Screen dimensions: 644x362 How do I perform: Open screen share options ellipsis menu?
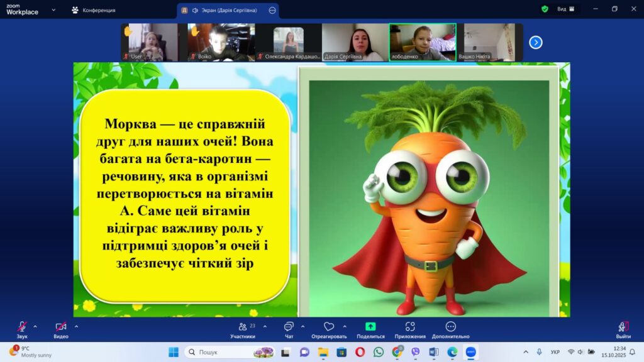click(x=272, y=10)
